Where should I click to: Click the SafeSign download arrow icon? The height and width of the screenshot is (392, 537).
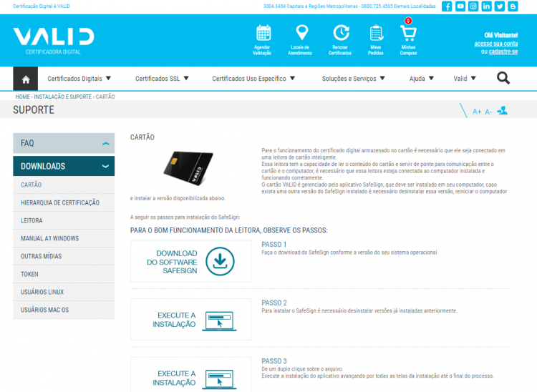[220, 261]
